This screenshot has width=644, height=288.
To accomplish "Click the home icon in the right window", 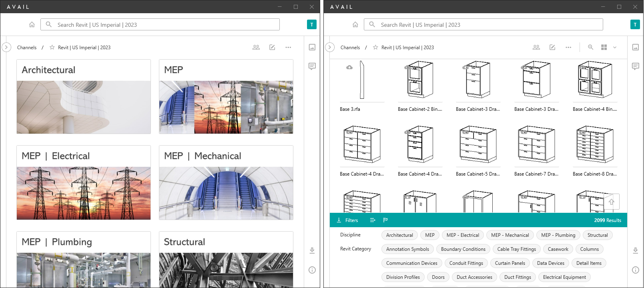I will 355,24.
